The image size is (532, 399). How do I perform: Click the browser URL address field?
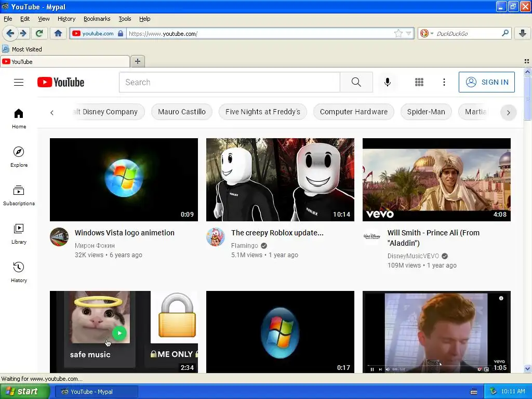260,34
